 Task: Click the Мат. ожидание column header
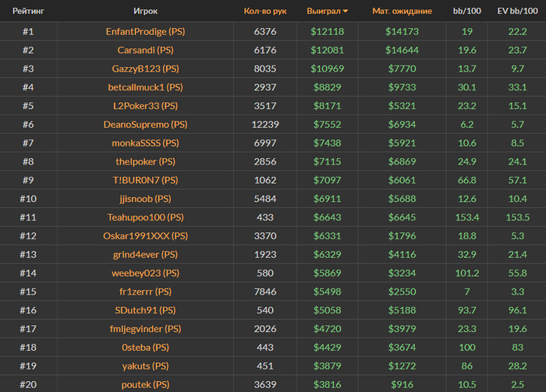[x=402, y=12]
